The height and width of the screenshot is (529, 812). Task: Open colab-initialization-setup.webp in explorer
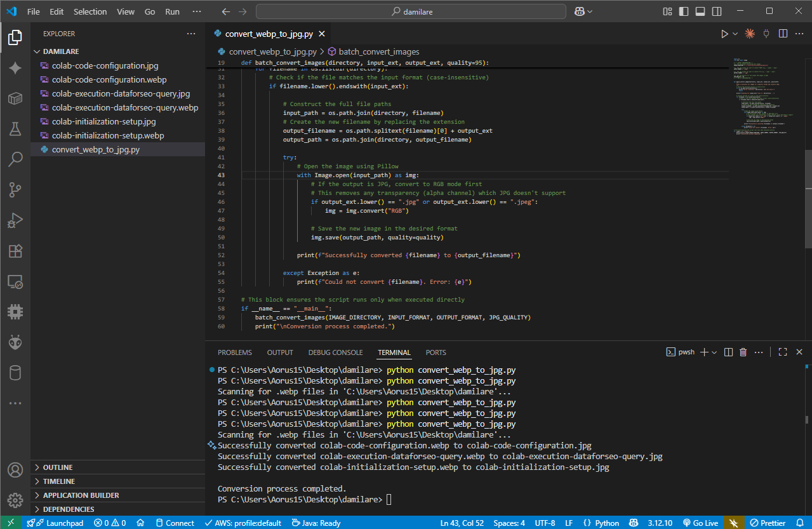point(108,135)
